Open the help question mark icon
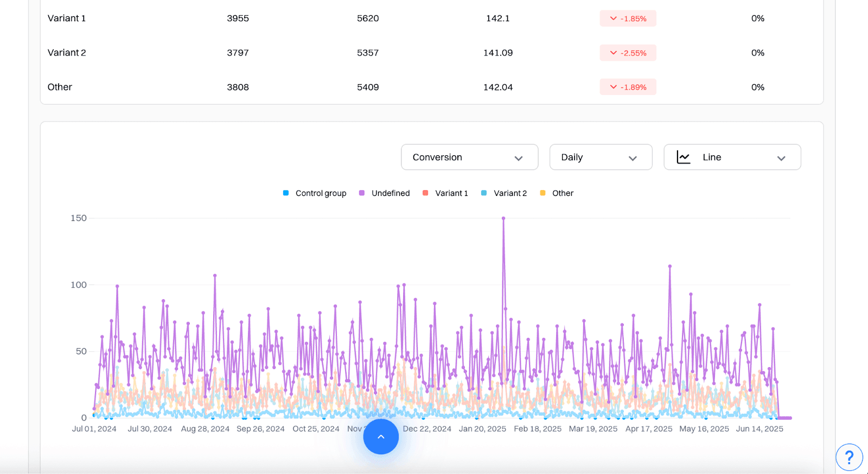Screen dimensions: 868x474 (x=849, y=457)
